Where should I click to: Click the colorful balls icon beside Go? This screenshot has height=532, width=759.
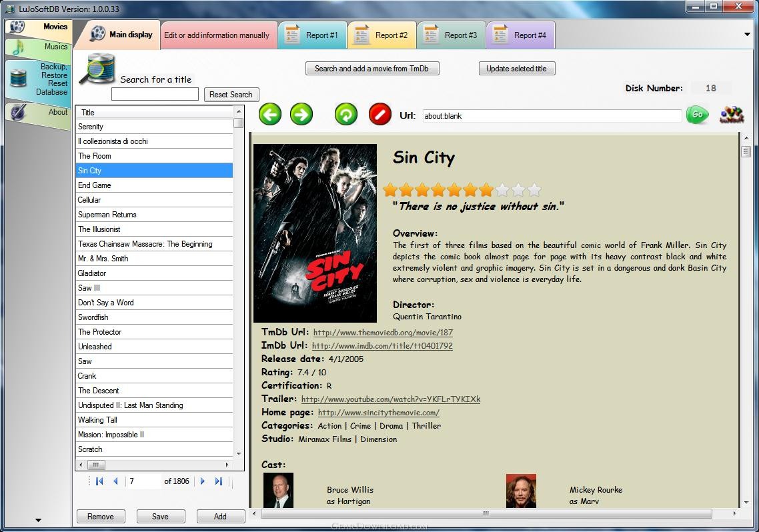tap(732, 115)
